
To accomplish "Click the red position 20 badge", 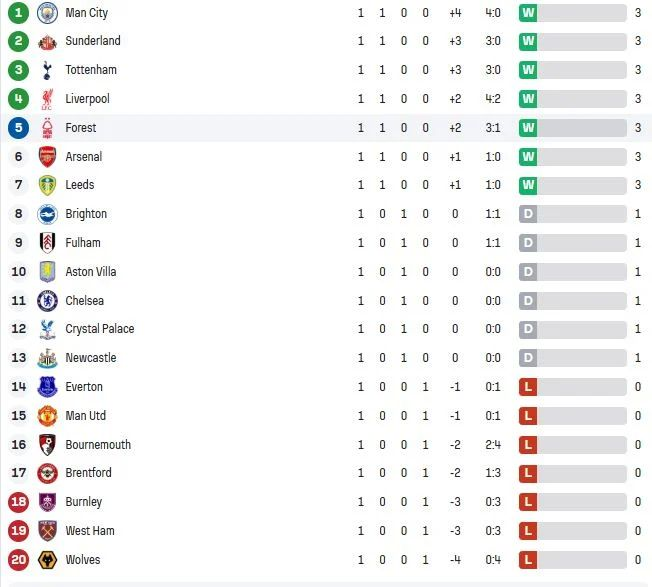I will 18,560.
